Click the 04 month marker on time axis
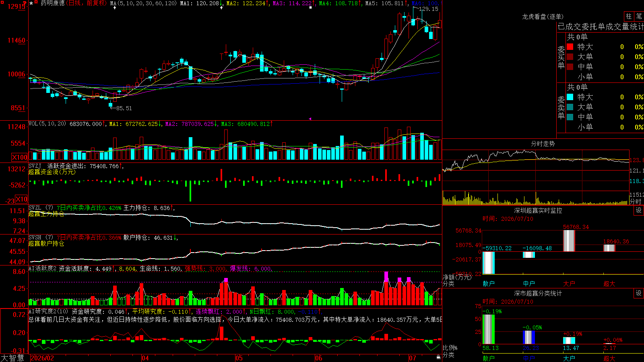The width and height of the screenshot is (644, 362). click(x=145, y=358)
